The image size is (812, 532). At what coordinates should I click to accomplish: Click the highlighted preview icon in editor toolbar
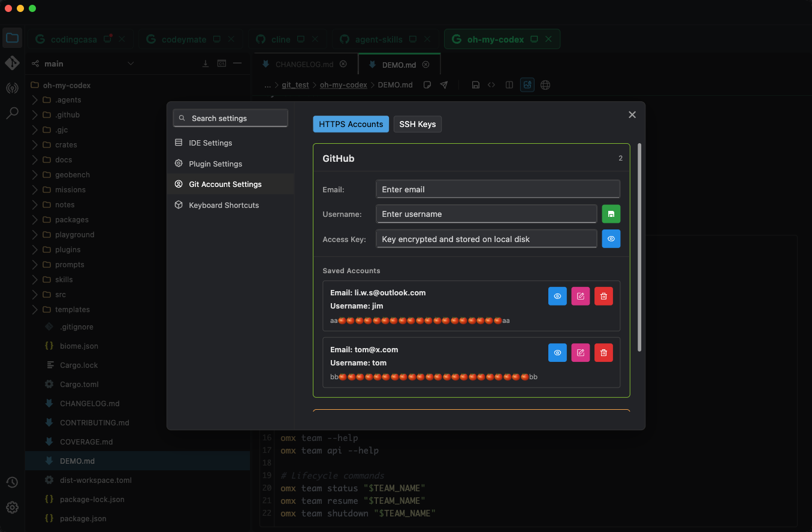coord(527,85)
